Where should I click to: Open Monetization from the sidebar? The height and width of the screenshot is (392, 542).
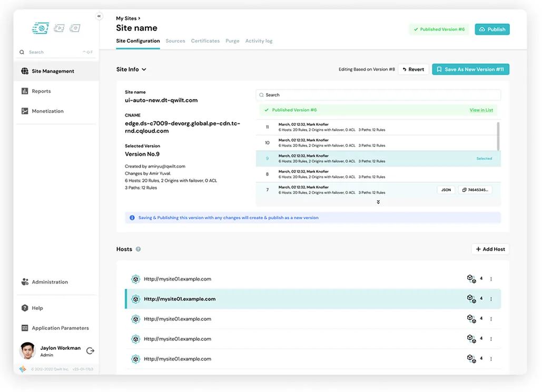(56, 111)
